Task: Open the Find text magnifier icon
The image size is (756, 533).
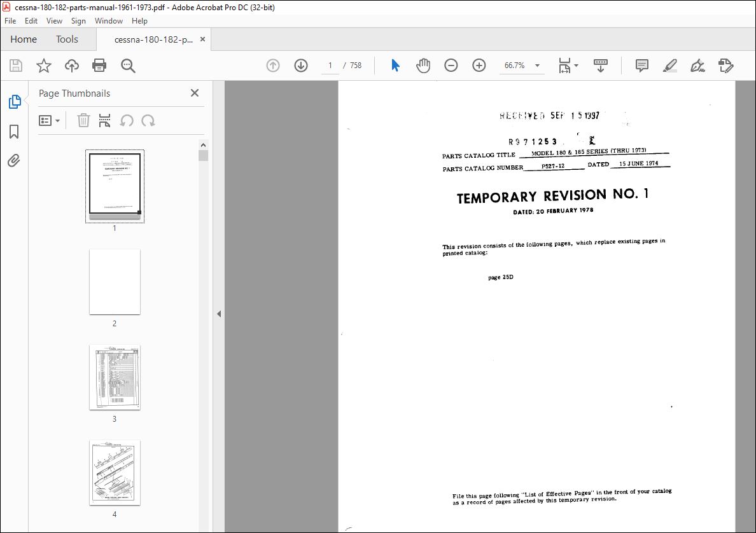Action: click(128, 66)
